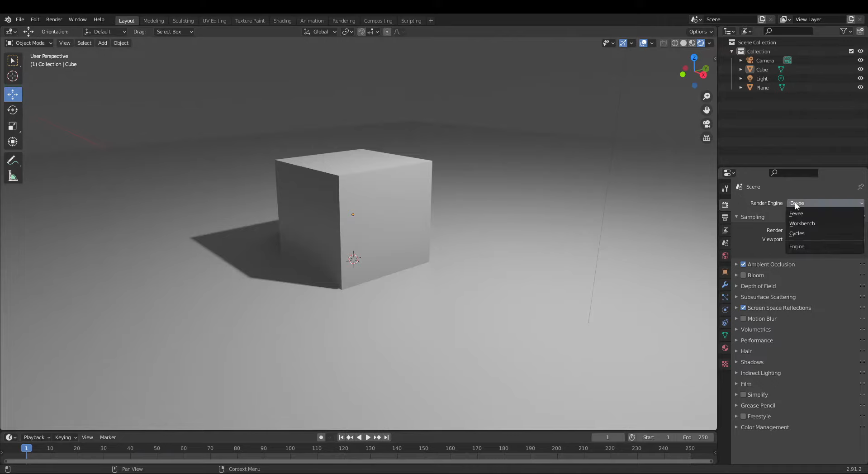This screenshot has height=474, width=868.
Task: Switch perspective/orthographic grid view icon
Action: click(x=707, y=138)
